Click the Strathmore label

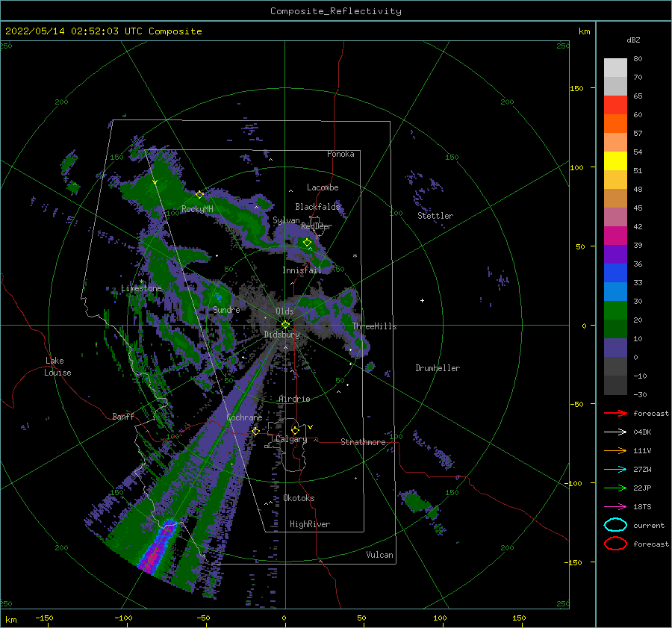[363, 442]
